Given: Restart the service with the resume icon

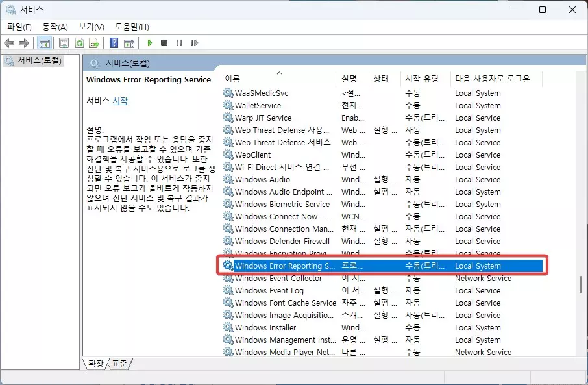Looking at the screenshot, I should coord(195,43).
